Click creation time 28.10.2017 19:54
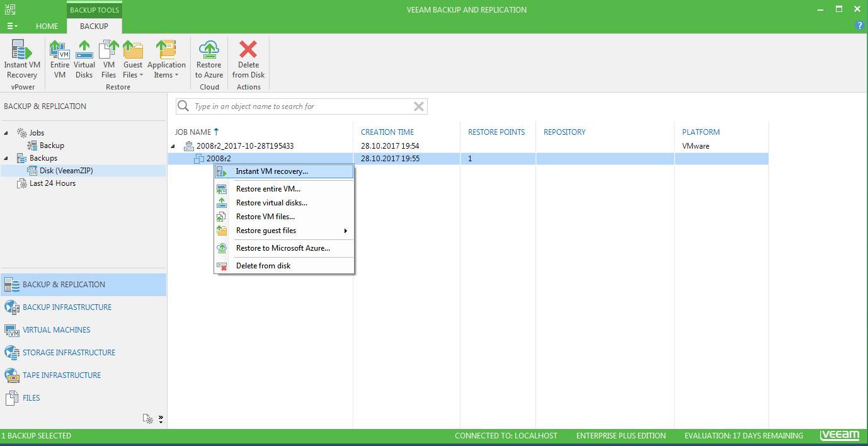The image size is (868, 446). [x=390, y=146]
